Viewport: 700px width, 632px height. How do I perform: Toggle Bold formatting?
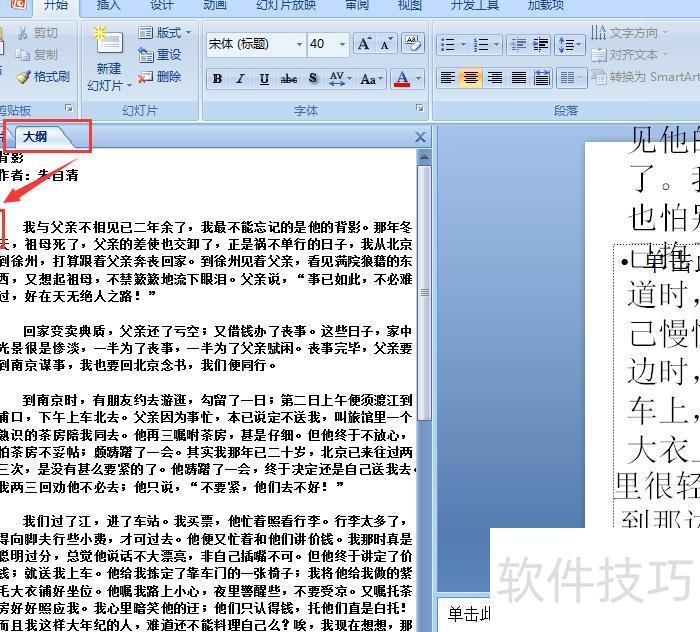[x=217, y=79]
